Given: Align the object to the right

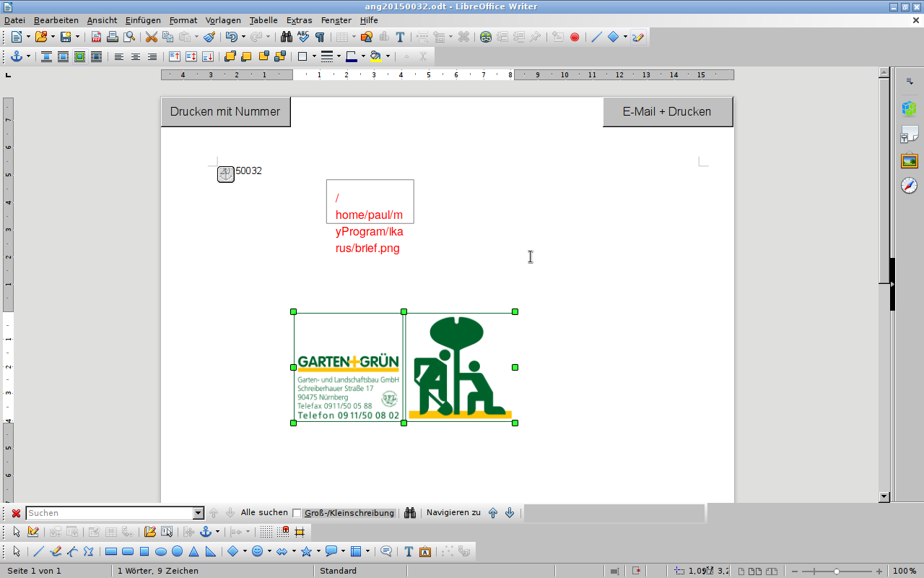Looking at the screenshot, I should [x=152, y=56].
